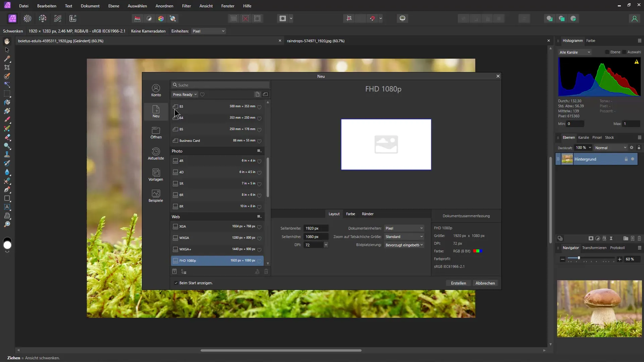Click the white color swatch in left toolbar
644x362 pixels.
tap(7, 245)
